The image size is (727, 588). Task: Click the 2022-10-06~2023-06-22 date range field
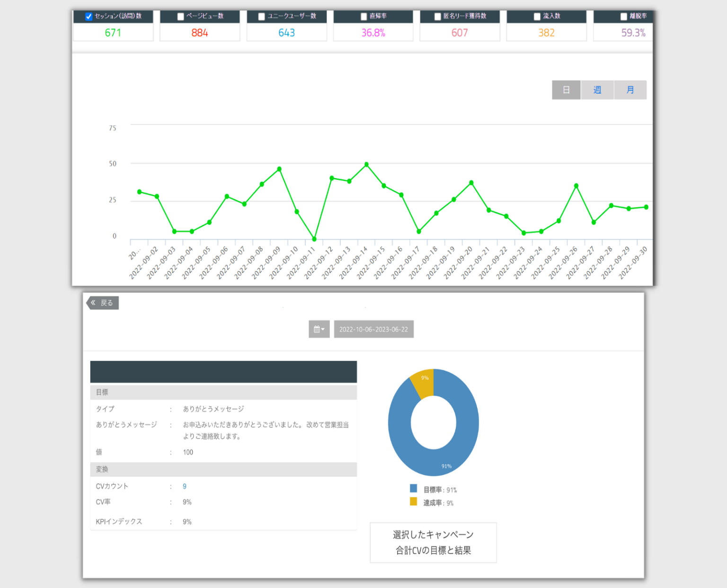pos(373,329)
